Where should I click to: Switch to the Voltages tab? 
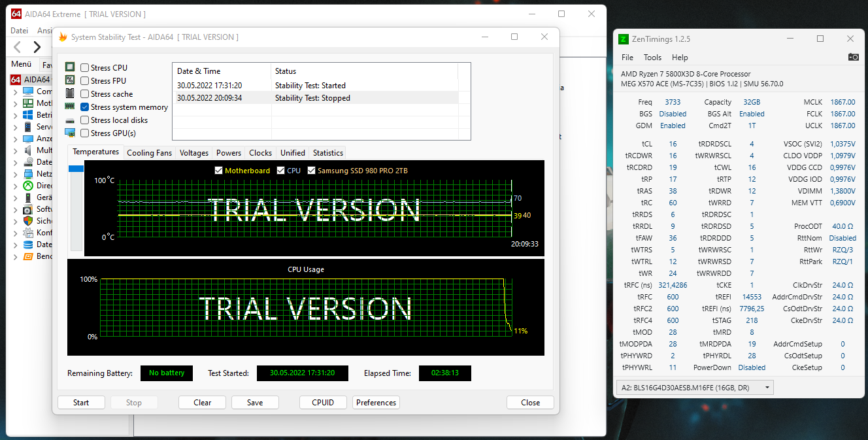194,153
